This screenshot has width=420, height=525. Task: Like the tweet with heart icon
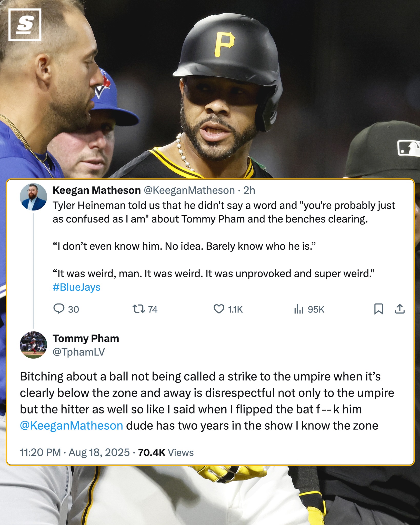coord(219,309)
